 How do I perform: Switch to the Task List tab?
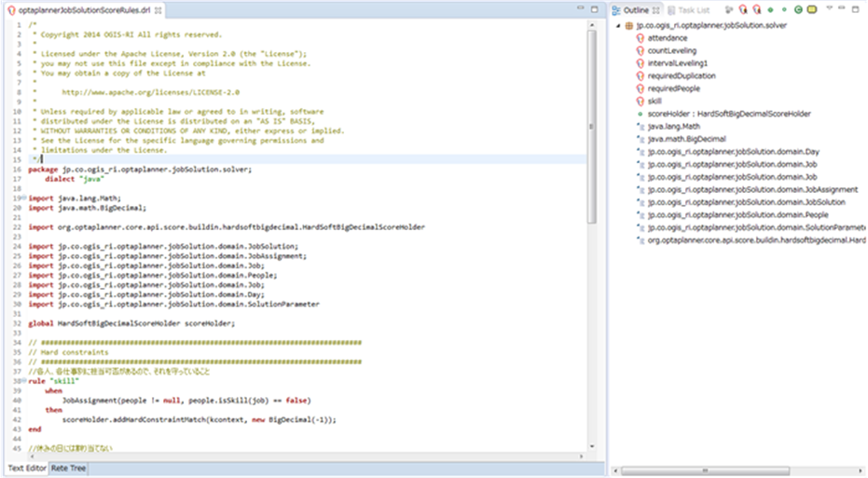(x=689, y=10)
